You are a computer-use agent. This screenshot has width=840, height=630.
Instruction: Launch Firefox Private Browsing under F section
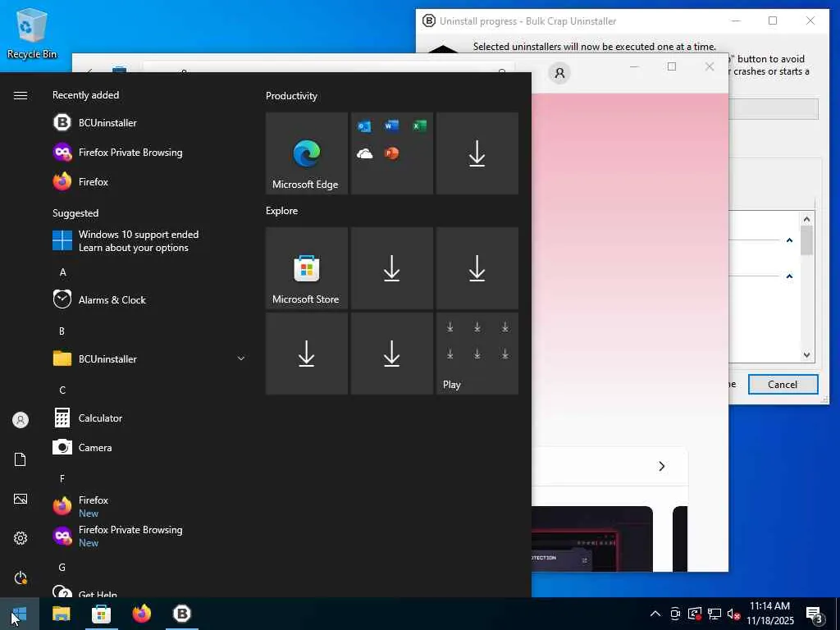tap(149, 536)
